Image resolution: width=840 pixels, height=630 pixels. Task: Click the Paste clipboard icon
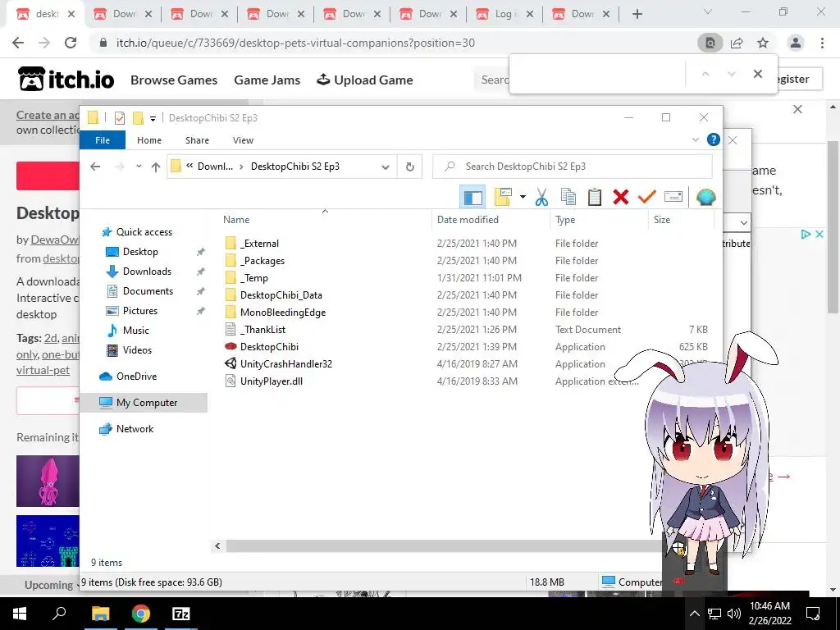point(594,197)
